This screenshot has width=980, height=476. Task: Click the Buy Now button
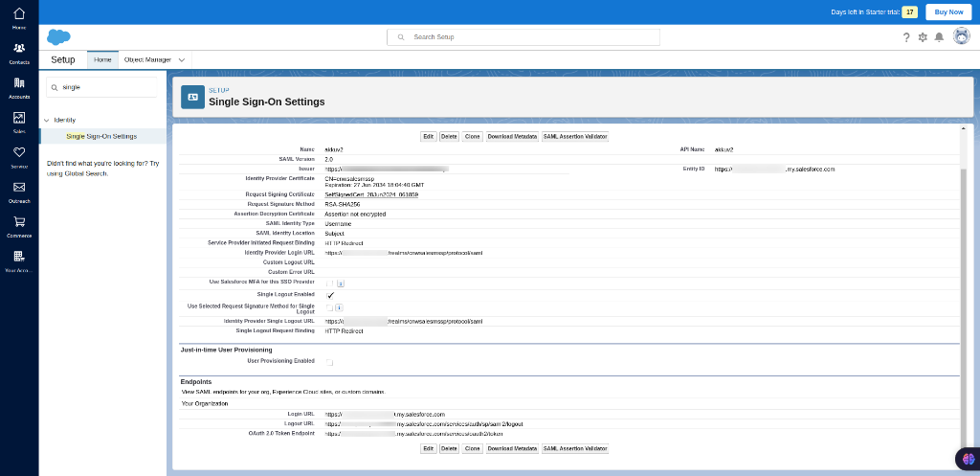948,11
